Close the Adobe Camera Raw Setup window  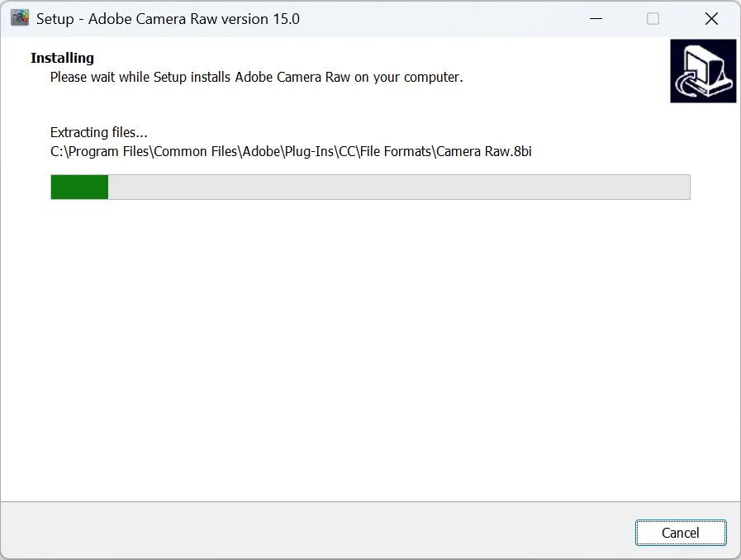tap(711, 19)
